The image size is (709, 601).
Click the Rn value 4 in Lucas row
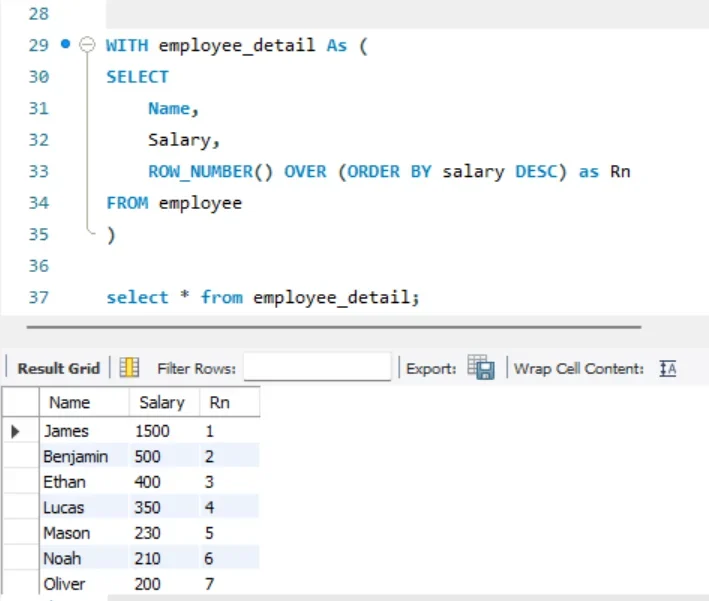pos(209,507)
